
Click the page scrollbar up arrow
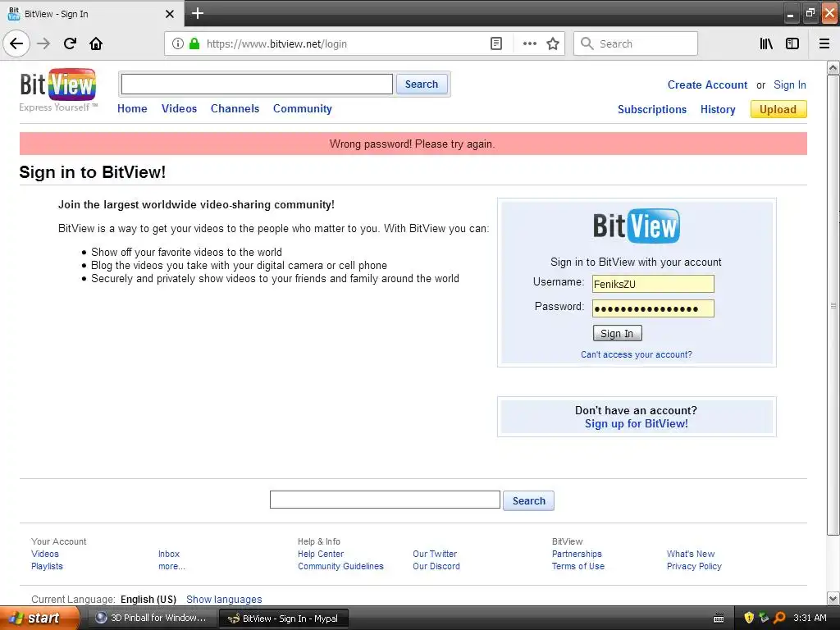pyautogui.click(x=833, y=68)
